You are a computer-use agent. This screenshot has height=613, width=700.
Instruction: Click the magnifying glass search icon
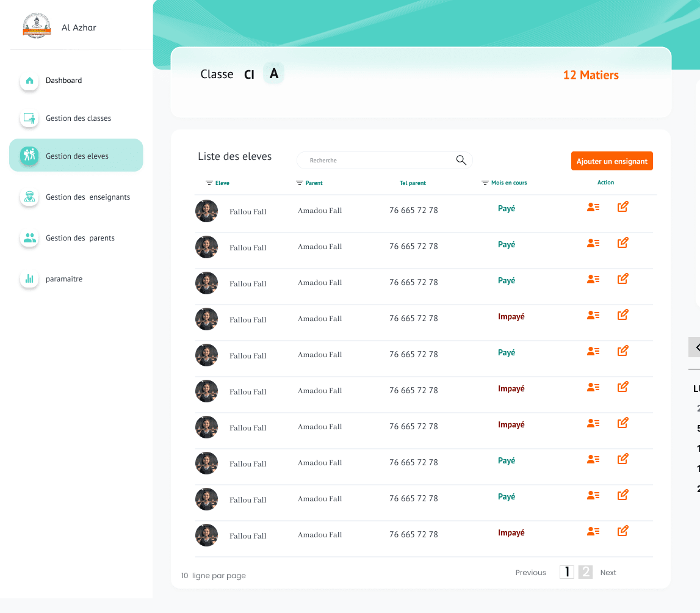click(x=461, y=160)
